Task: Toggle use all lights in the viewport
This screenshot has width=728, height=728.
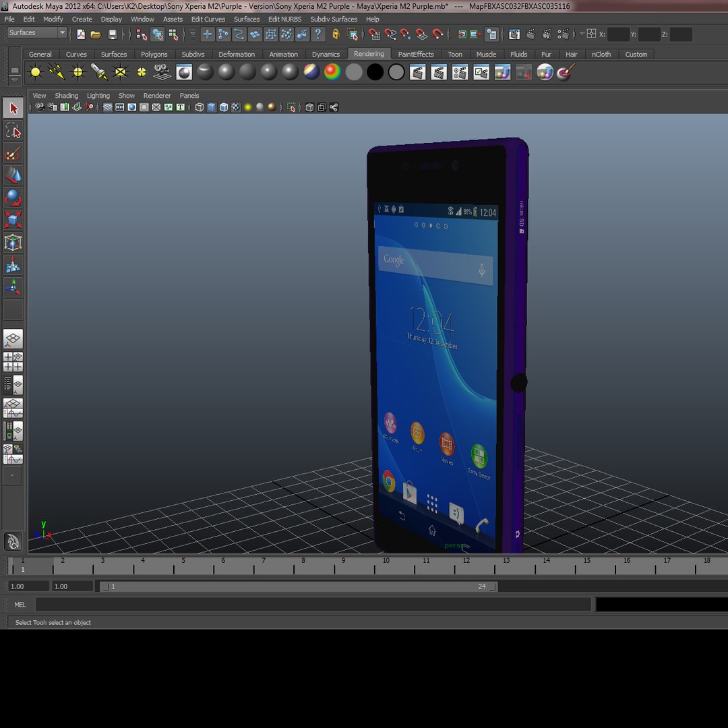Action: point(248,108)
